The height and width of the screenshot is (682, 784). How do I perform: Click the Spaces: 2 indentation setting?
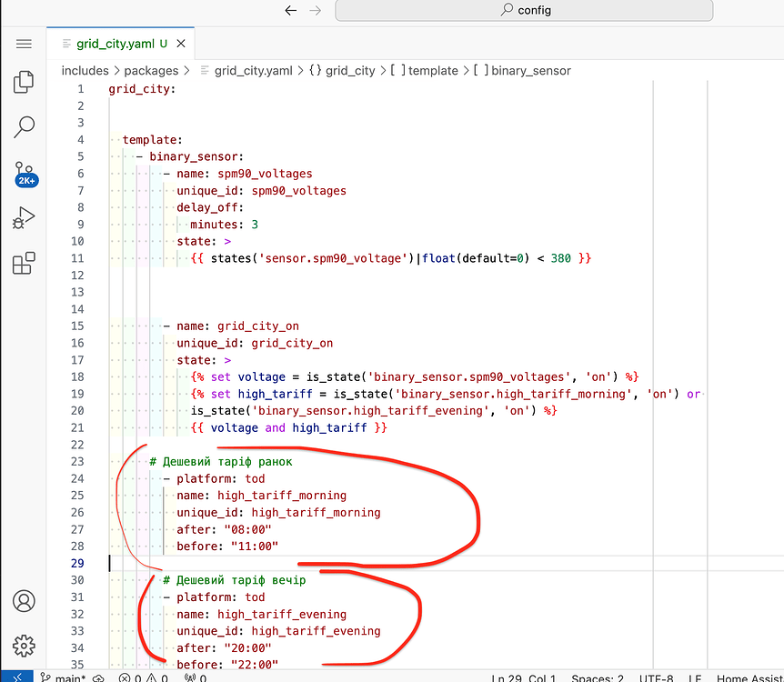[598, 678]
